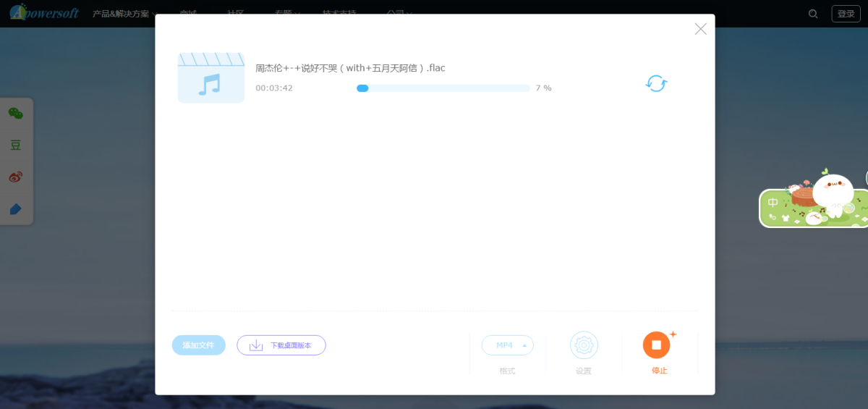Click the 下载桌面版本 download desktop button
Viewport: 868px width, 409px height.
[x=281, y=345]
